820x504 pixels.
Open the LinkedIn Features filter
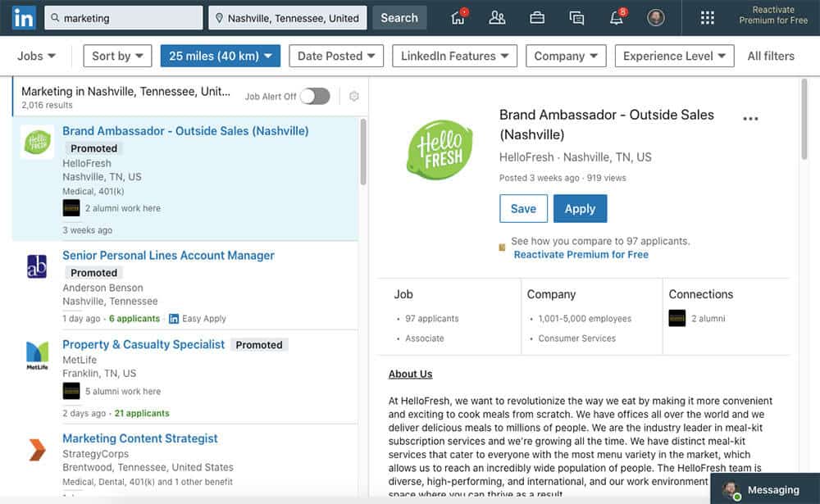pos(454,56)
